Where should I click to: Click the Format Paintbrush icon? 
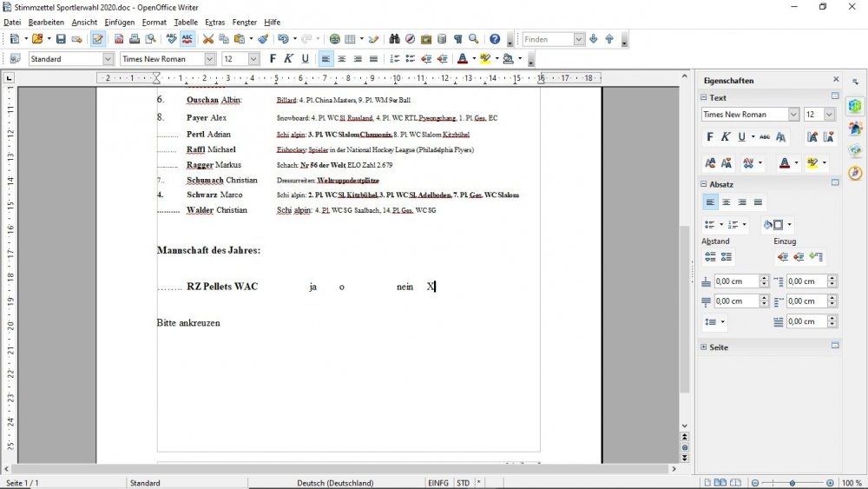[264, 39]
